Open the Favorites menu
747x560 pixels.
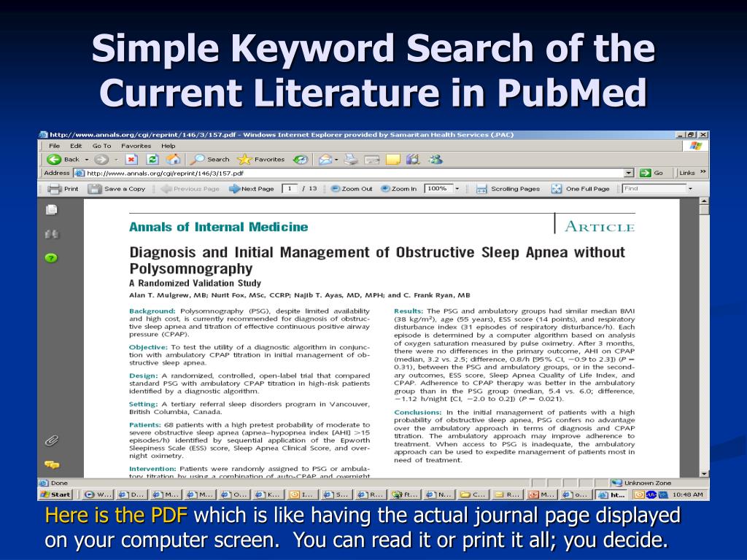tap(136, 146)
